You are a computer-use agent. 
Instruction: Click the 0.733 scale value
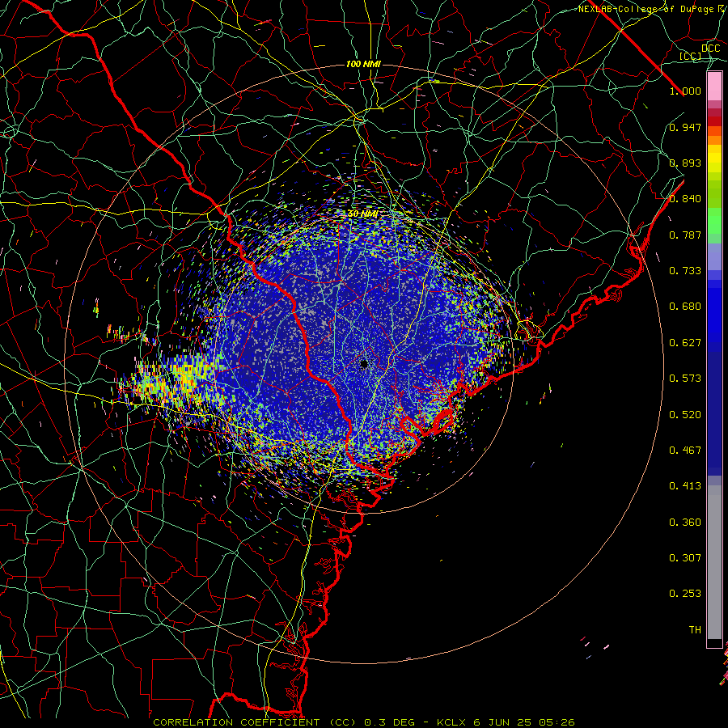point(685,271)
